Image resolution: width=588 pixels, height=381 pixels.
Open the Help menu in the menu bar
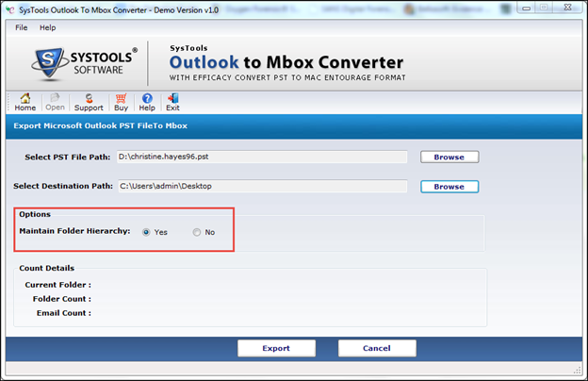point(48,27)
